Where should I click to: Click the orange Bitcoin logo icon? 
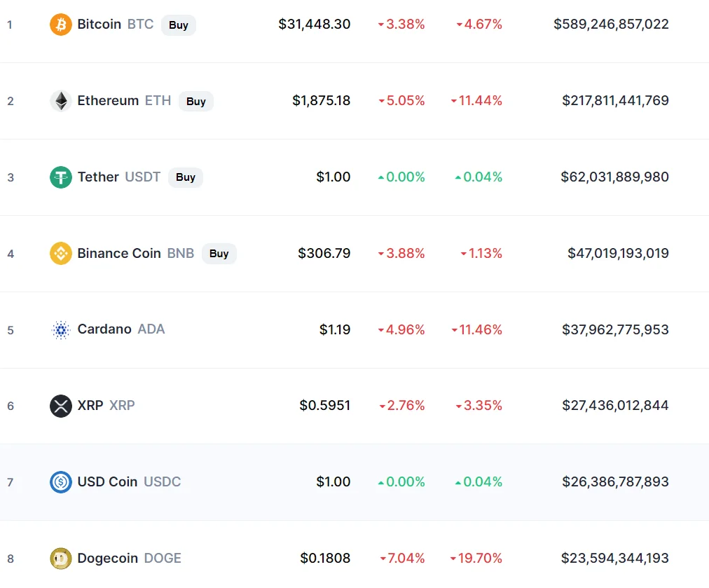(60, 25)
